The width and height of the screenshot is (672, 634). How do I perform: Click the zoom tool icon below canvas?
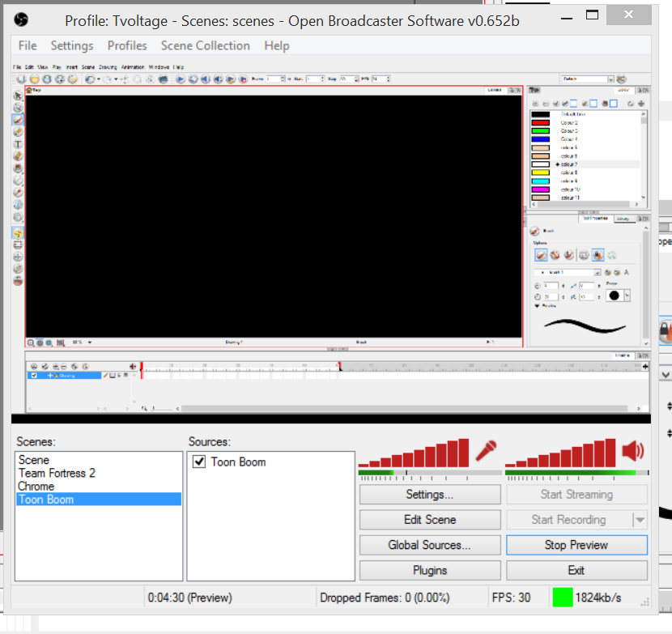(x=31, y=343)
